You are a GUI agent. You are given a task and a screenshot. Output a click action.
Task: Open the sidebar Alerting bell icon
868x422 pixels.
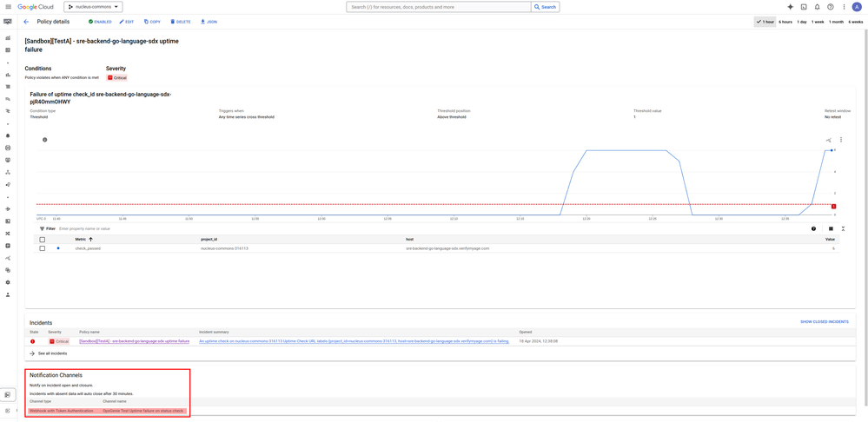click(8, 135)
